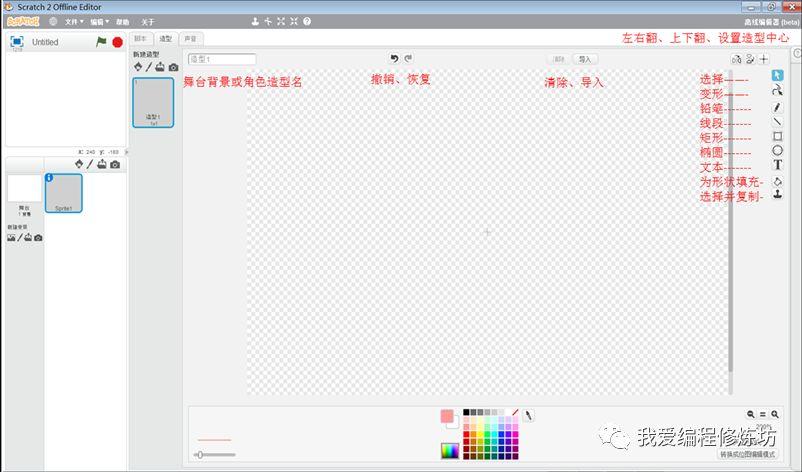Click the shrink sprite toolbar icon
This screenshot has height=472, width=802.
pyautogui.click(x=294, y=21)
